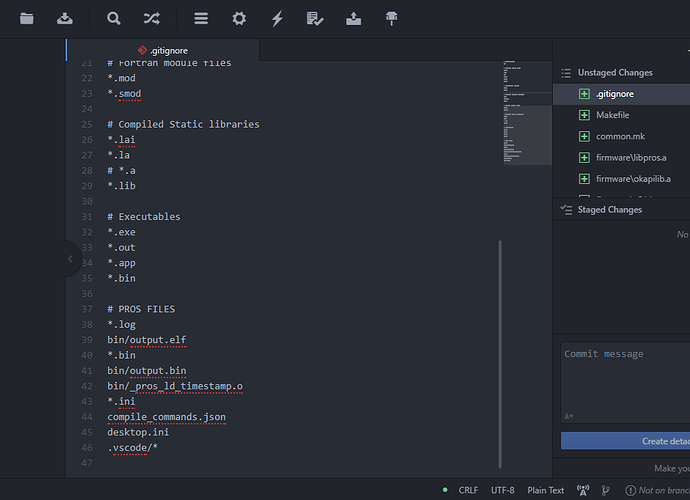Screen dimensions: 690x500
Task: Collapse the left dock chevron
Action: [x=70, y=259]
